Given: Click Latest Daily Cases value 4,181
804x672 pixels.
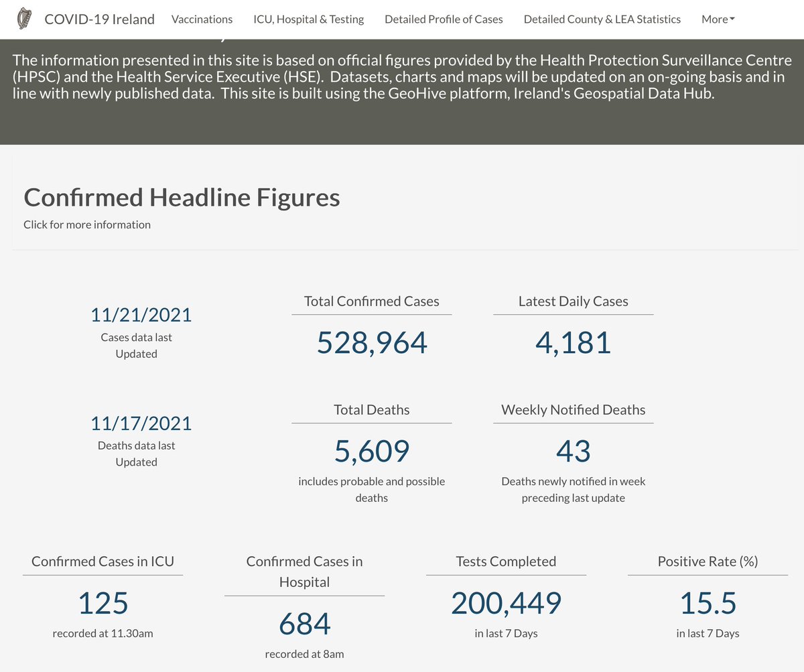Looking at the screenshot, I should click(x=574, y=342).
